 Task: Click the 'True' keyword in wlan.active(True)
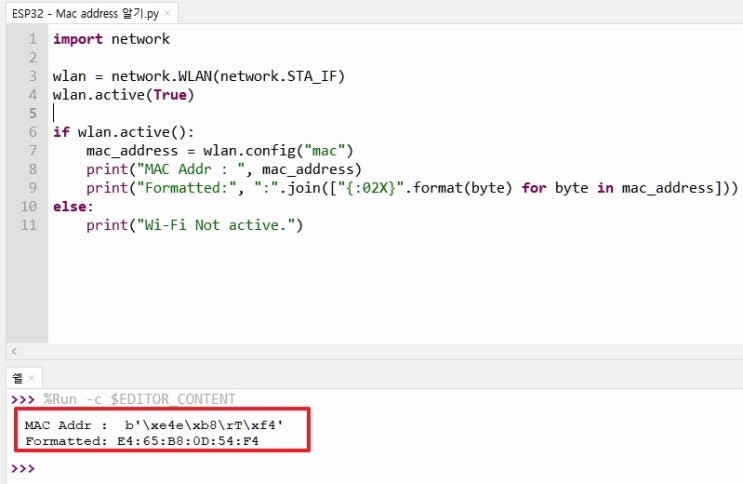(x=170, y=95)
